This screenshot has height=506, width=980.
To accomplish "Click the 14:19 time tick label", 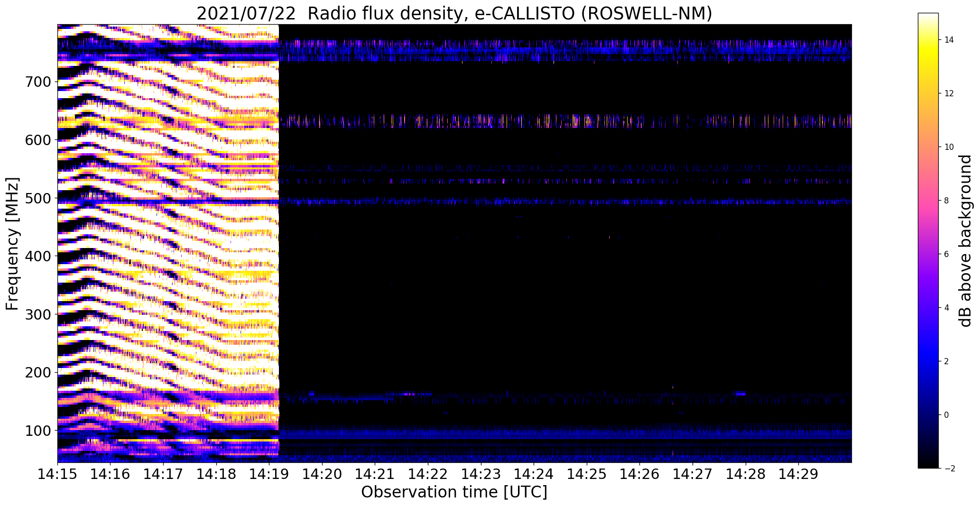I will 269,474.
